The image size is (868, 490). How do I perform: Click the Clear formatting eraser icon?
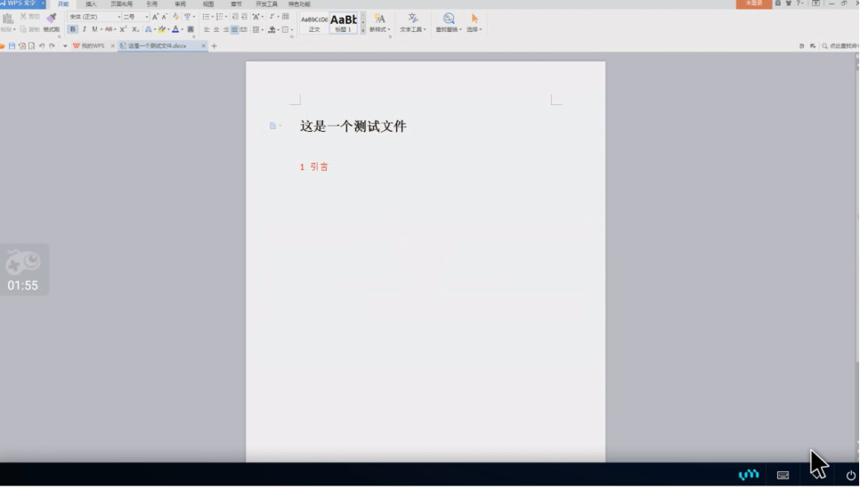point(176,17)
